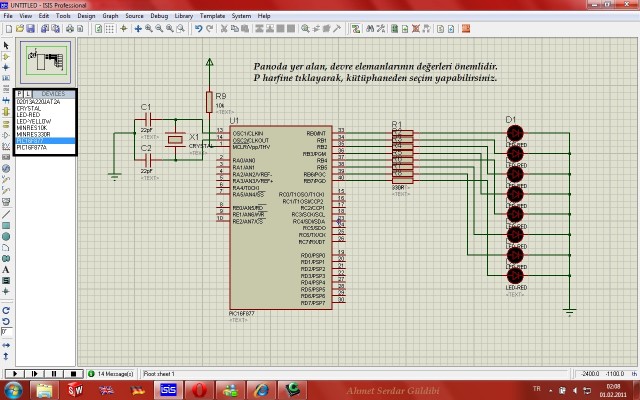Start the simulation with play button
640x400 pixels.
coord(15,373)
